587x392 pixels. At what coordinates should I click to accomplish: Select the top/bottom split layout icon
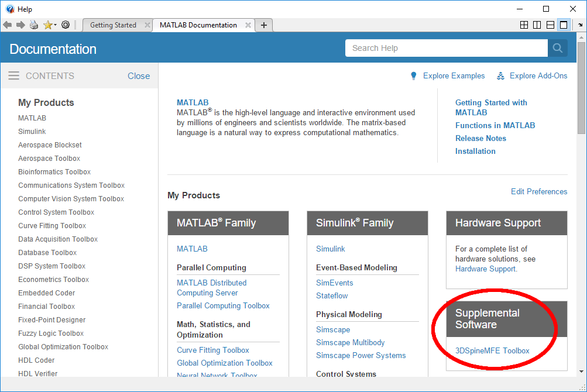550,25
